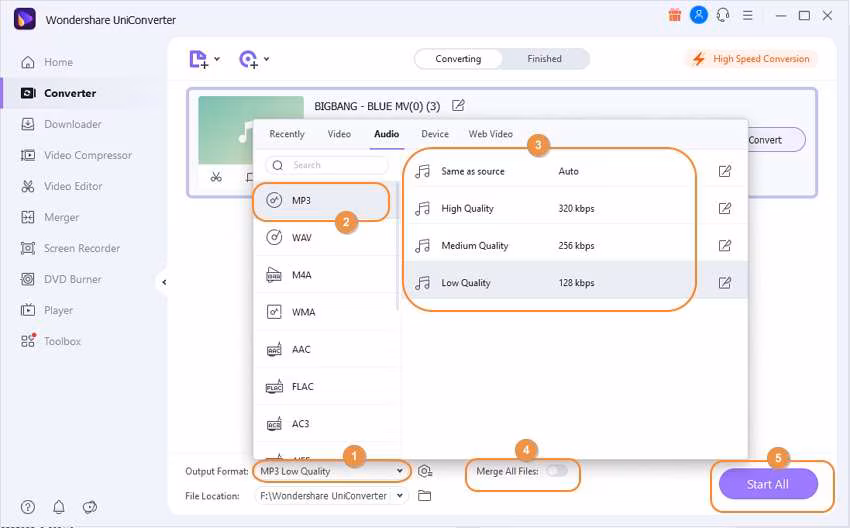Viewport: 850px width, 528px height.
Task: Select the MP3 format
Action: click(325, 201)
